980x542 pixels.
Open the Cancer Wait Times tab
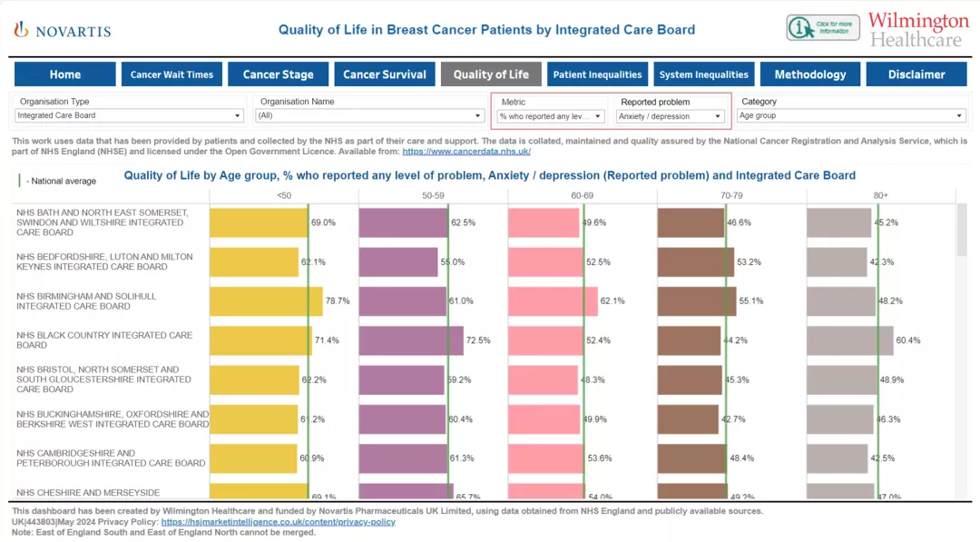(x=171, y=74)
